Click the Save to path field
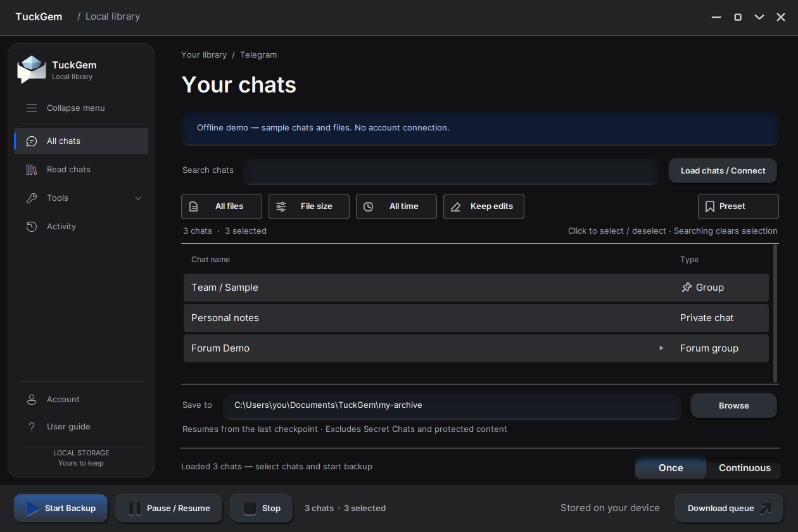Viewport: 798px width, 532px height. pyautogui.click(x=452, y=406)
